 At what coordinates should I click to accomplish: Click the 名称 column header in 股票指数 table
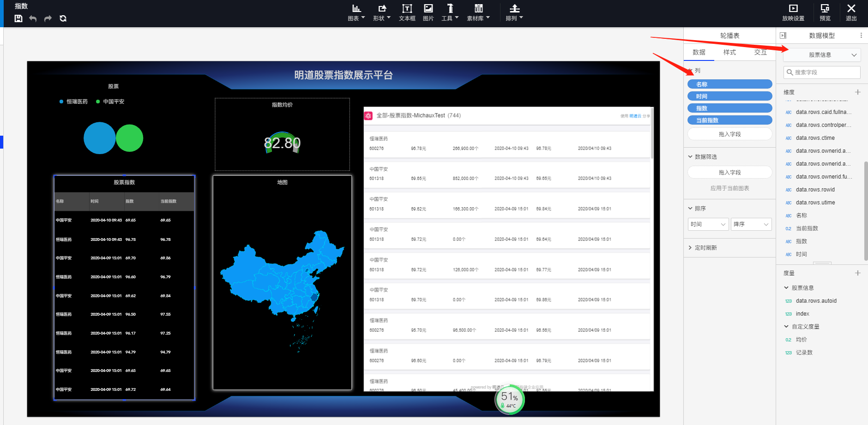point(60,201)
